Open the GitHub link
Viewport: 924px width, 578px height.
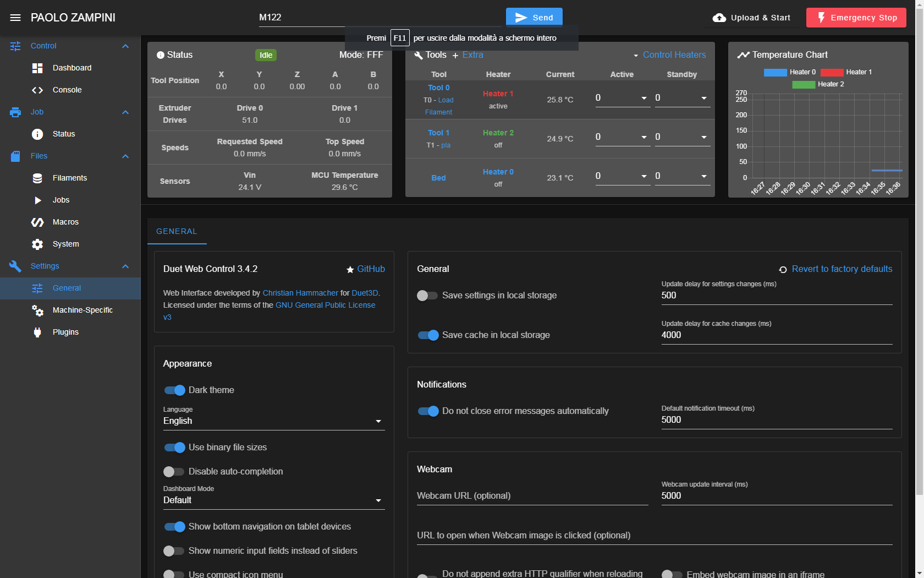point(371,269)
